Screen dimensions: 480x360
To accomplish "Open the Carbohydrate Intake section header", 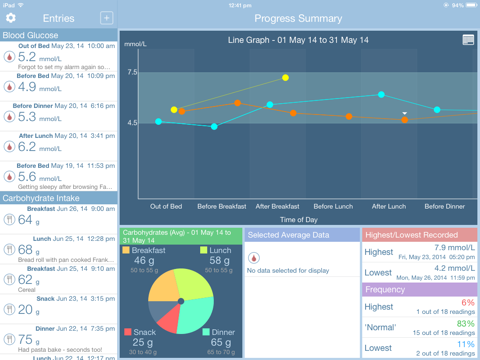I will coord(59,198).
